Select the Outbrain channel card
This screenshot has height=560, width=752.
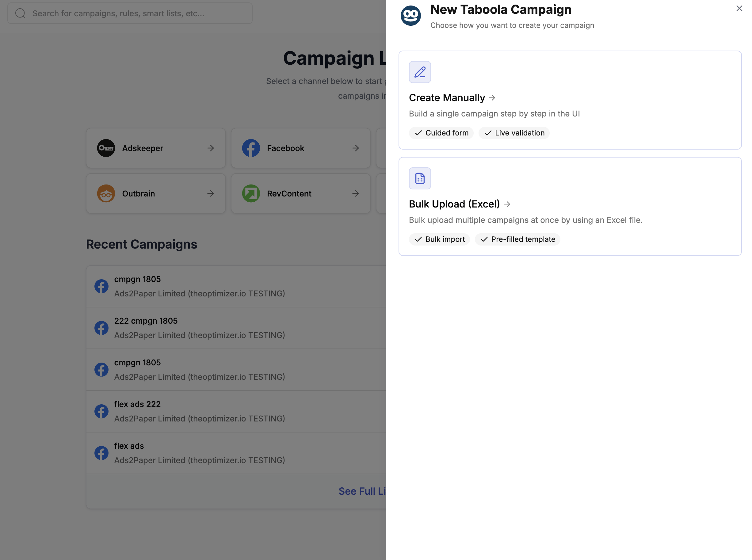point(156,193)
